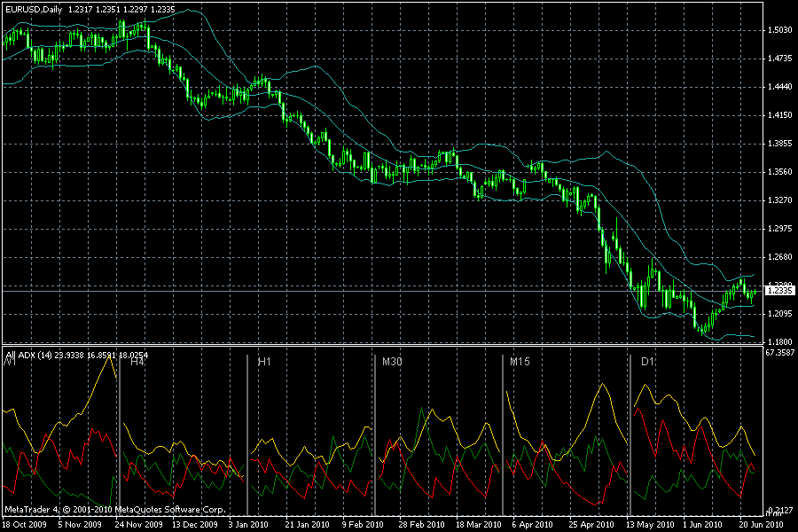
Task: Click the 1.4735 price axis label
Action: [780, 59]
